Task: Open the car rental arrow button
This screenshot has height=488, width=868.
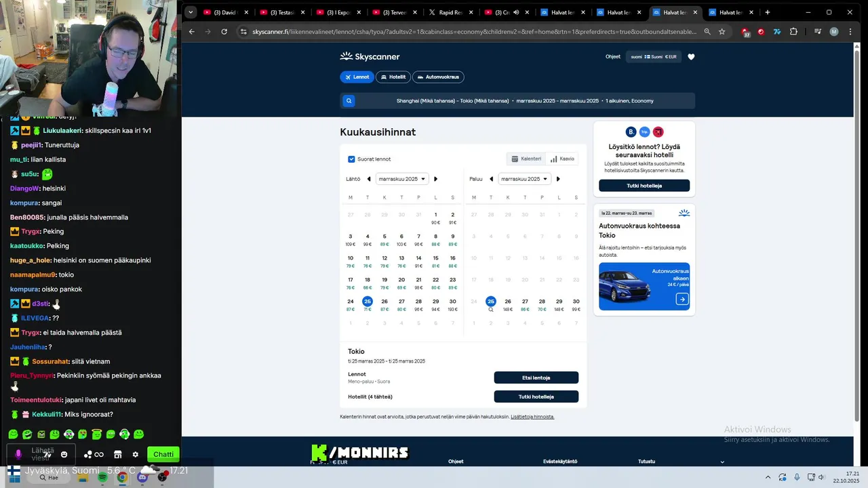Action: (682, 299)
